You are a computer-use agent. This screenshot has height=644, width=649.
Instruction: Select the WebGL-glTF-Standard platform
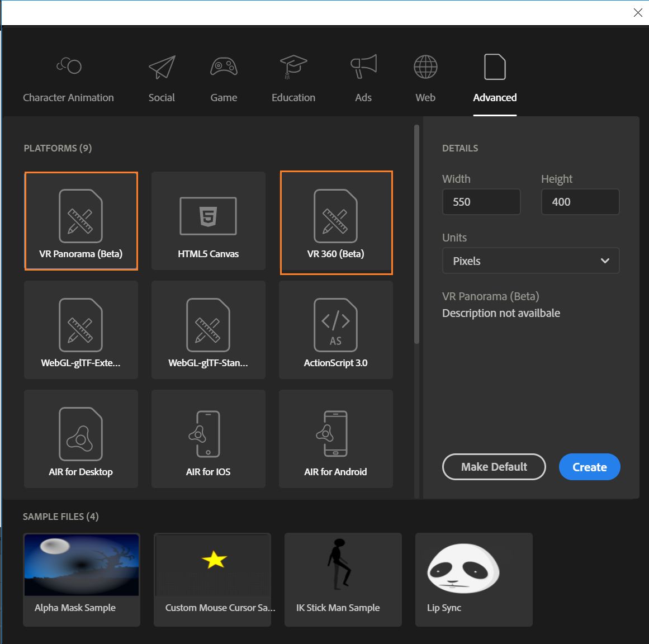(x=208, y=330)
